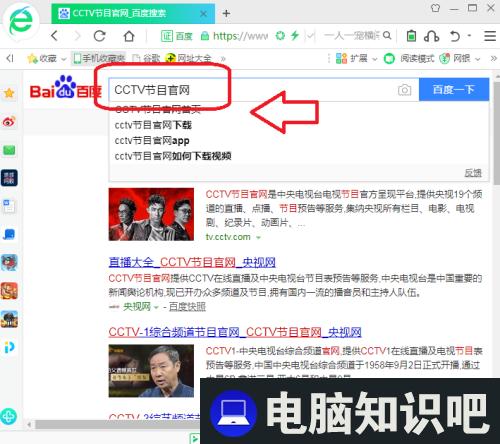Click the headphones icon in toolbar
Screen dimensions: 500x444
(x=432, y=36)
